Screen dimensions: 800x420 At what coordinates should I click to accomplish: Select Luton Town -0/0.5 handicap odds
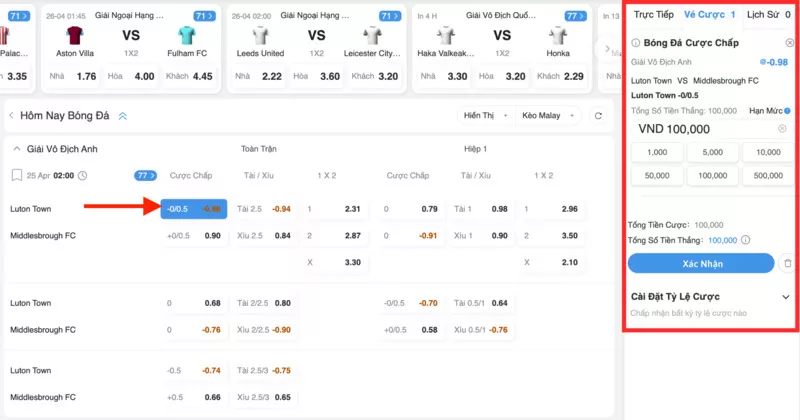[194, 209]
